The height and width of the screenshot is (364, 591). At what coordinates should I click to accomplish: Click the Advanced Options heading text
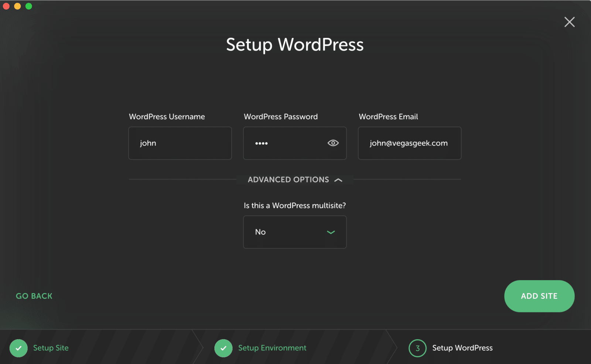coord(288,180)
